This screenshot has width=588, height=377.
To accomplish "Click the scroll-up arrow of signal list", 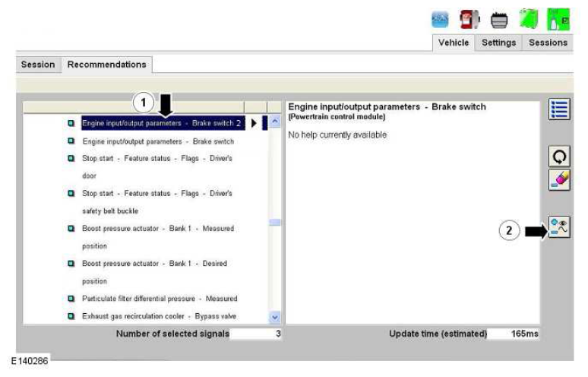I will click(x=275, y=122).
